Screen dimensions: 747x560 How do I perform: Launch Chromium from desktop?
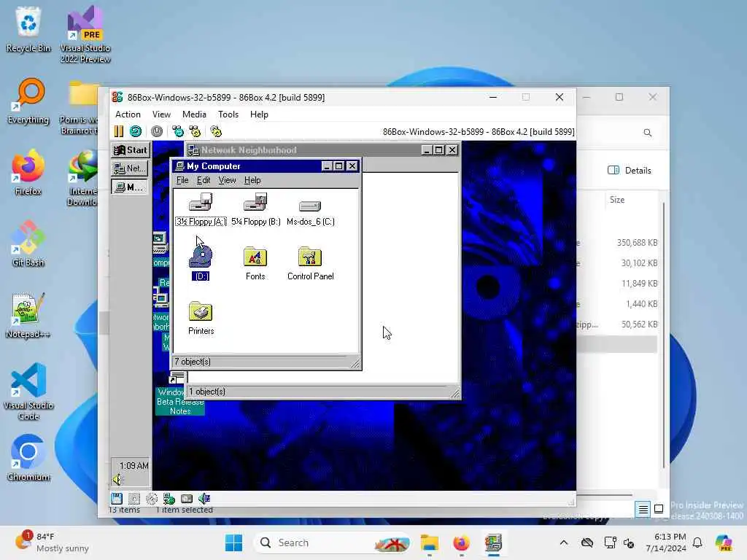(28, 458)
